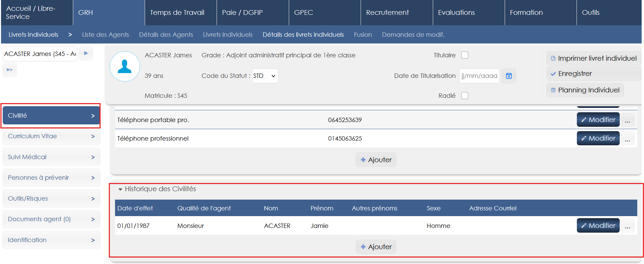Image resolution: width=644 pixels, height=264 pixels.
Task: Open the ellipsis menu in Historique des Civilités row
Action: coord(627,226)
